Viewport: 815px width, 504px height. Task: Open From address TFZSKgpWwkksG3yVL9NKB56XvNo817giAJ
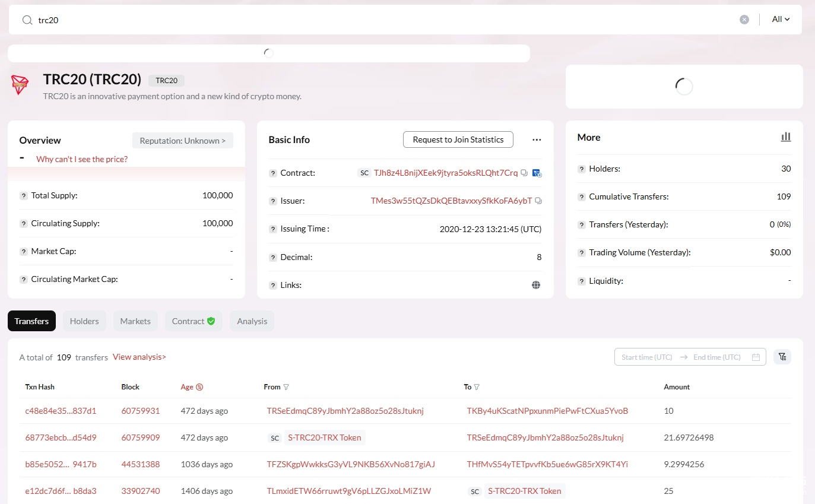pyautogui.click(x=351, y=464)
